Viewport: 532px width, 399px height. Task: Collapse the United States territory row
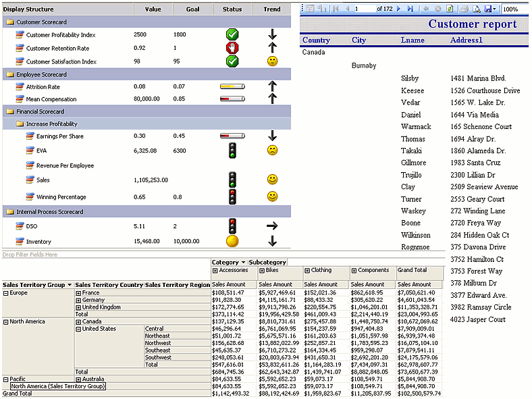(x=78, y=329)
